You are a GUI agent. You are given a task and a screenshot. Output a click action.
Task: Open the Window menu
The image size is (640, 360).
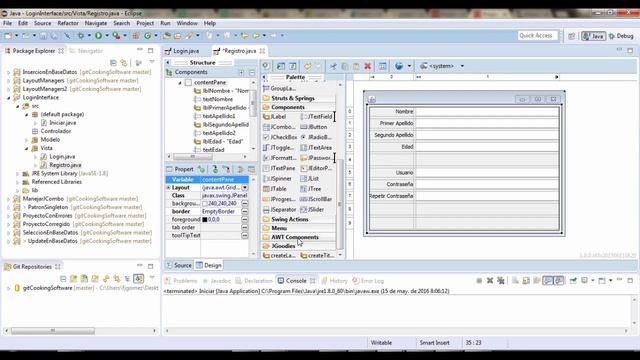coord(187,24)
